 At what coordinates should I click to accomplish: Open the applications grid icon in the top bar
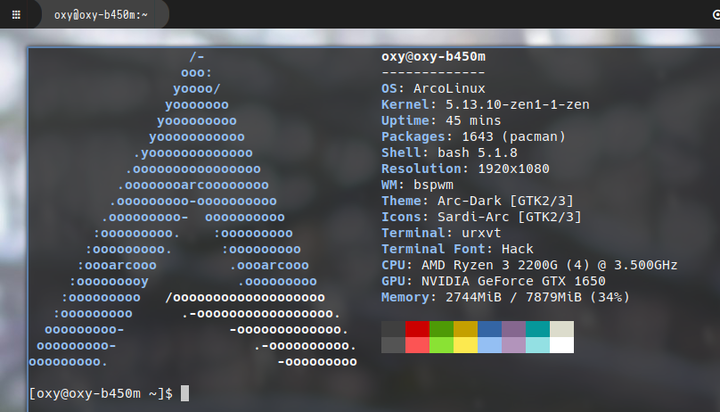point(16,15)
